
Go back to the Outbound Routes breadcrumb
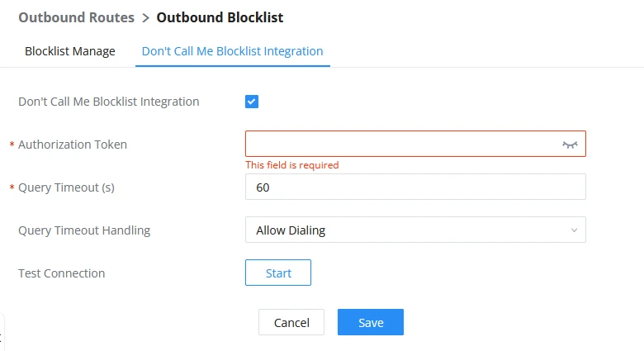(x=77, y=17)
